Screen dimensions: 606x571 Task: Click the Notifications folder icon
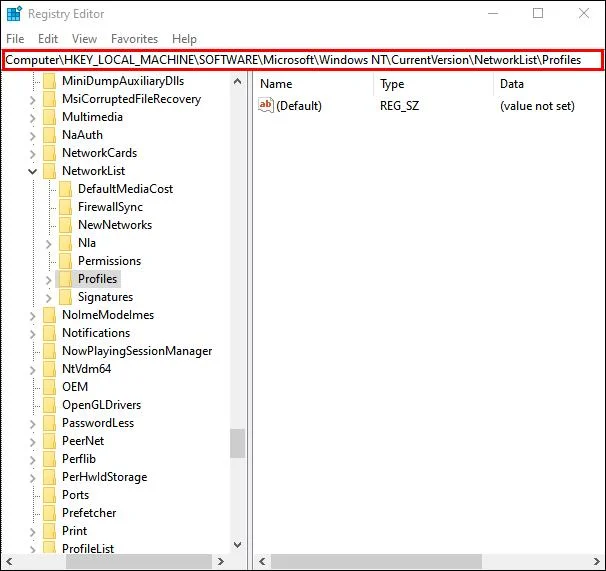pos(49,333)
